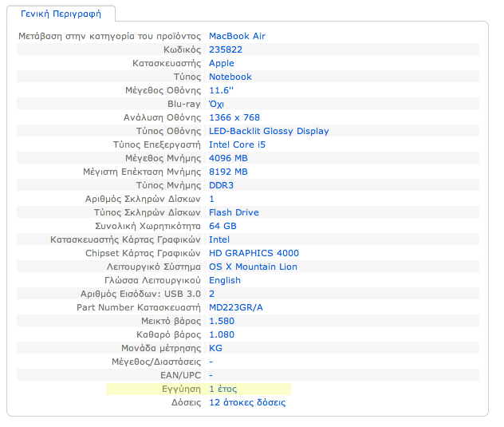Viewport: 504px width, 427px height.
Task: Click the Ανάλυση Οθόνης label
Action: point(163,117)
